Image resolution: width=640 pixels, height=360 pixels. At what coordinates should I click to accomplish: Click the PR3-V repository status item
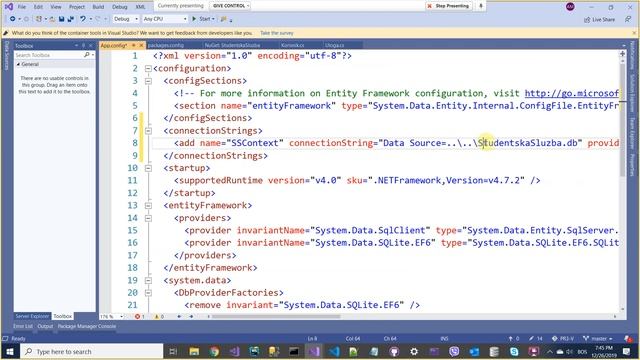tap(563, 339)
